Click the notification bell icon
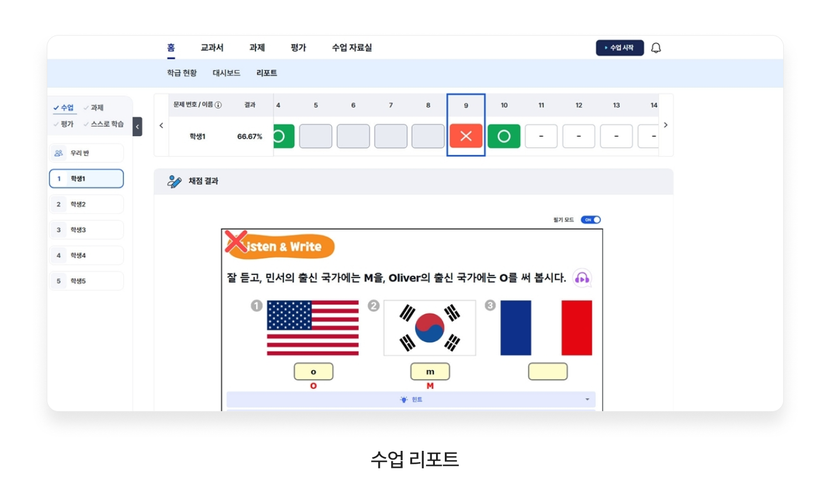830x504 pixels. [656, 48]
